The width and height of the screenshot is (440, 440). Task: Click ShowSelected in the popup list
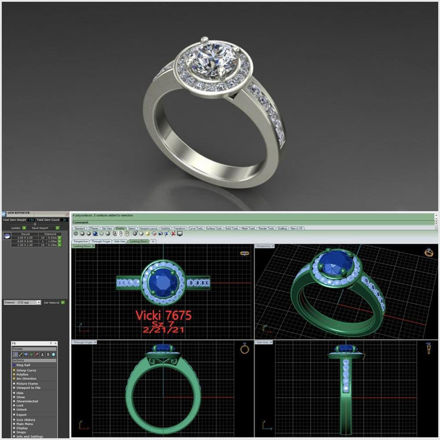[27, 401]
